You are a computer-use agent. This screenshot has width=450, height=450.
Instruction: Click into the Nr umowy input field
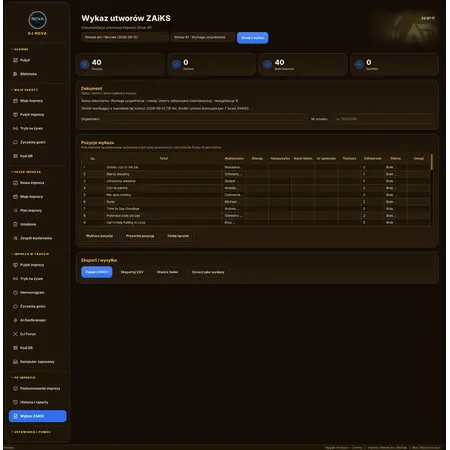click(383, 119)
